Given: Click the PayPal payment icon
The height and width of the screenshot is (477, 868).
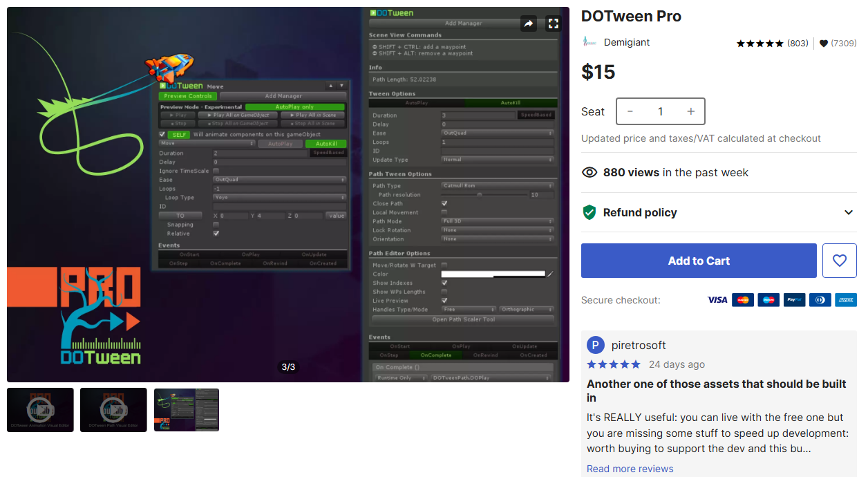Looking at the screenshot, I should 794,300.
